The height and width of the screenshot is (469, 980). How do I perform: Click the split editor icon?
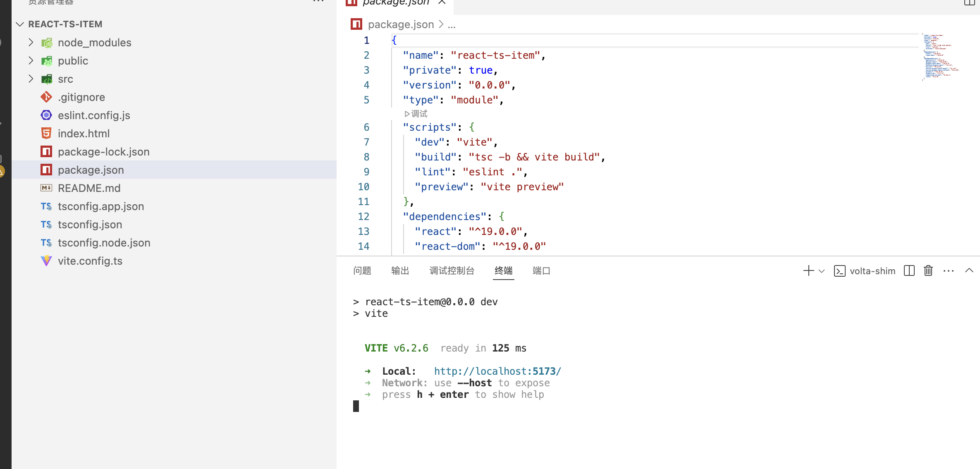(969, 2)
